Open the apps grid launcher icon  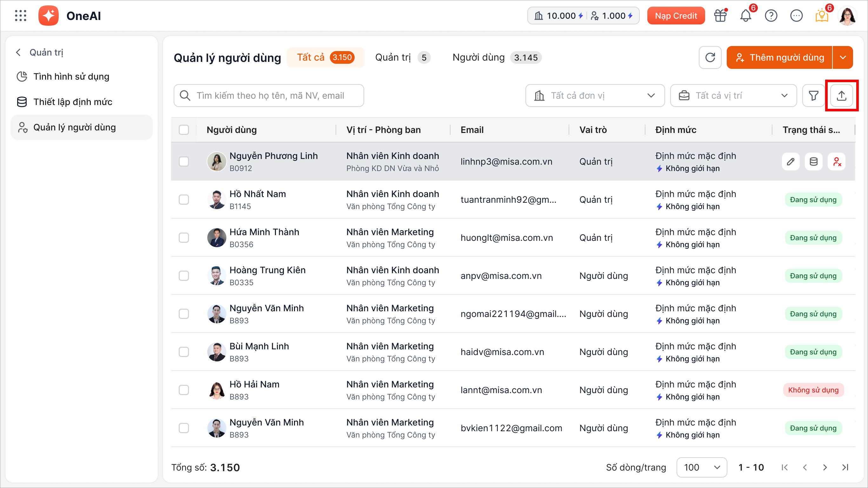click(x=21, y=16)
